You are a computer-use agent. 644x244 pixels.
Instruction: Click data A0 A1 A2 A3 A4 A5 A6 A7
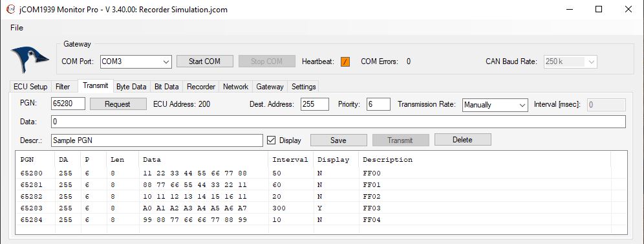pos(195,208)
